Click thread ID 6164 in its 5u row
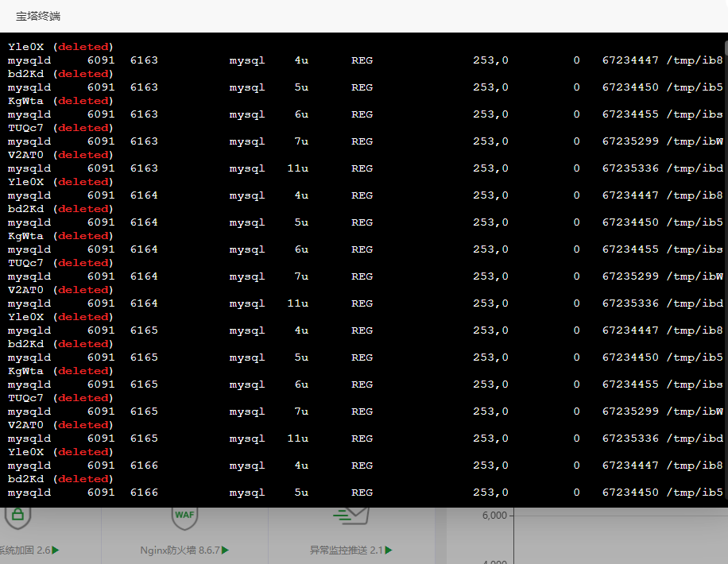 click(144, 222)
